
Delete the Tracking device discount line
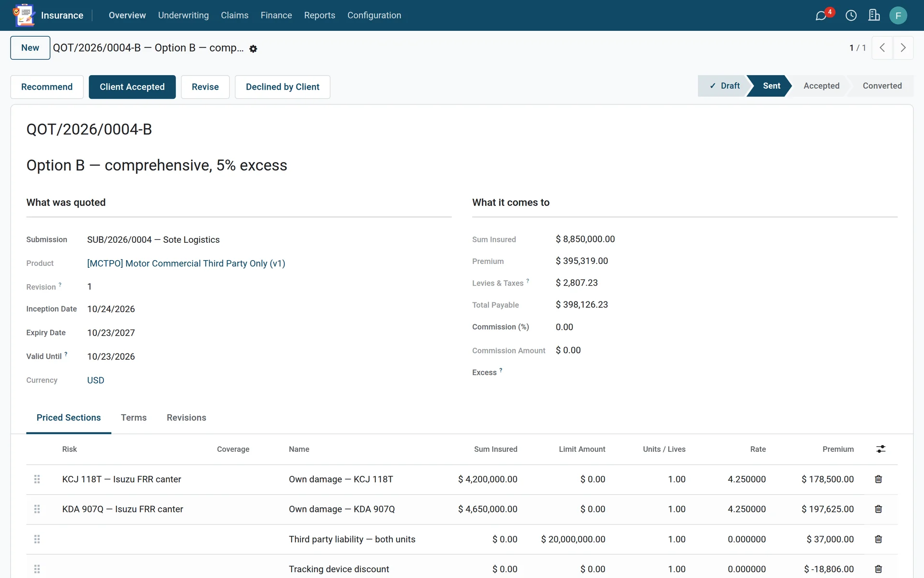[x=878, y=569]
